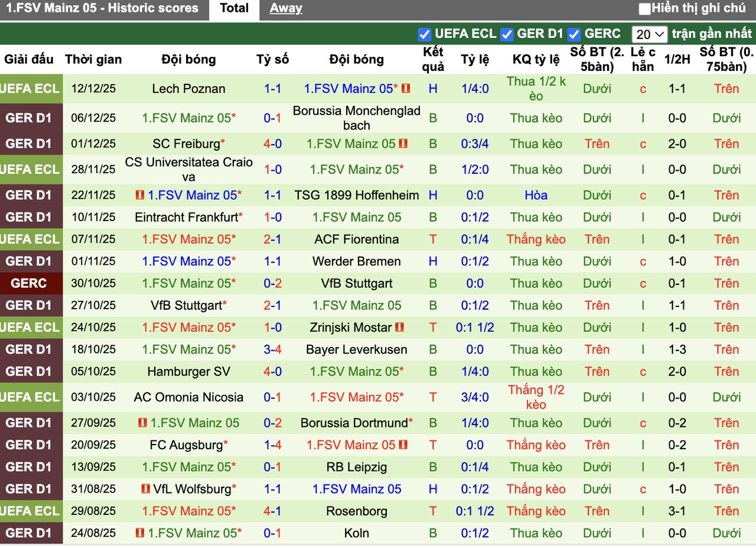
Task: Click the KQ tỷ lệ column header
Action: click(x=536, y=59)
